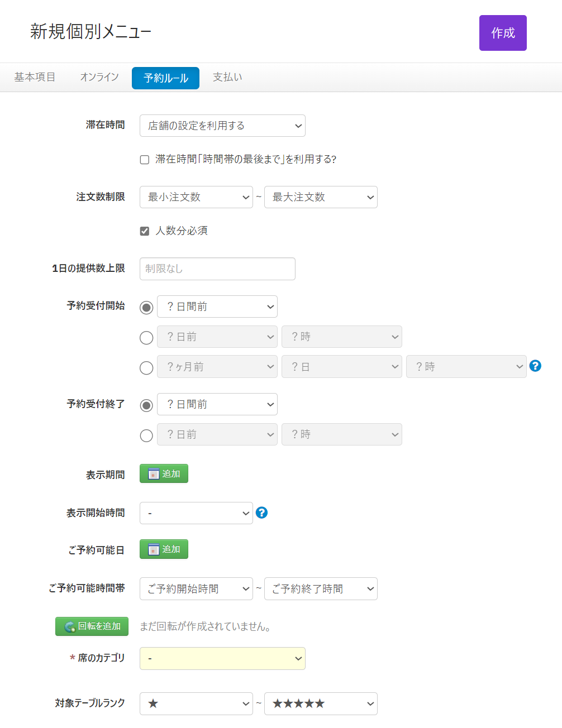562x728 pixels.
Task: Click 追加 button for ご予約可能日
Action: pos(164,549)
